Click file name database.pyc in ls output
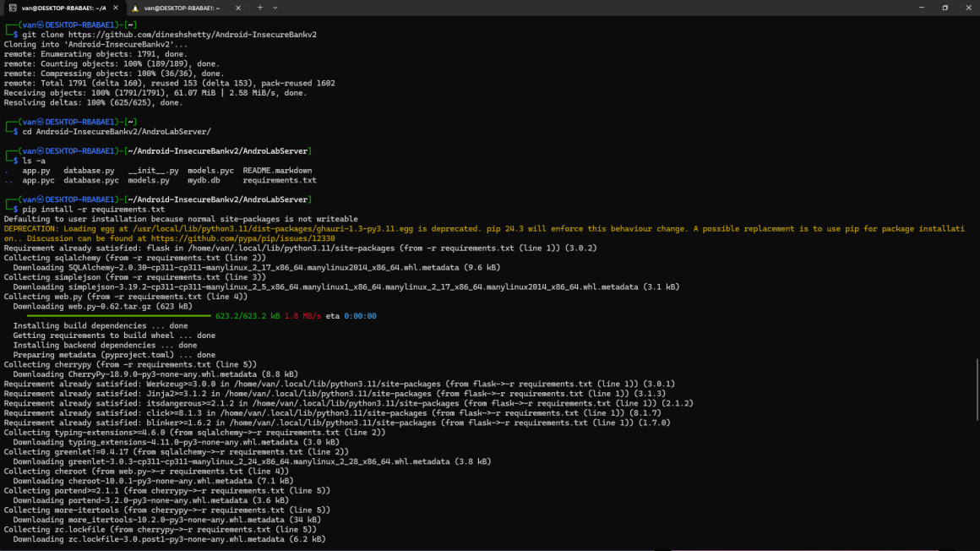Screen dimensions: 980x551 click(x=91, y=180)
